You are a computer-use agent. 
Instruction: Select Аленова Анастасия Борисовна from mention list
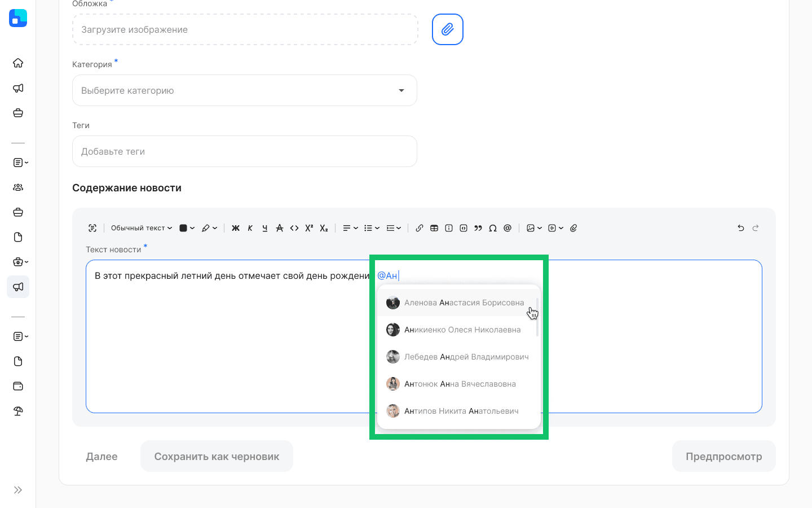tap(464, 303)
